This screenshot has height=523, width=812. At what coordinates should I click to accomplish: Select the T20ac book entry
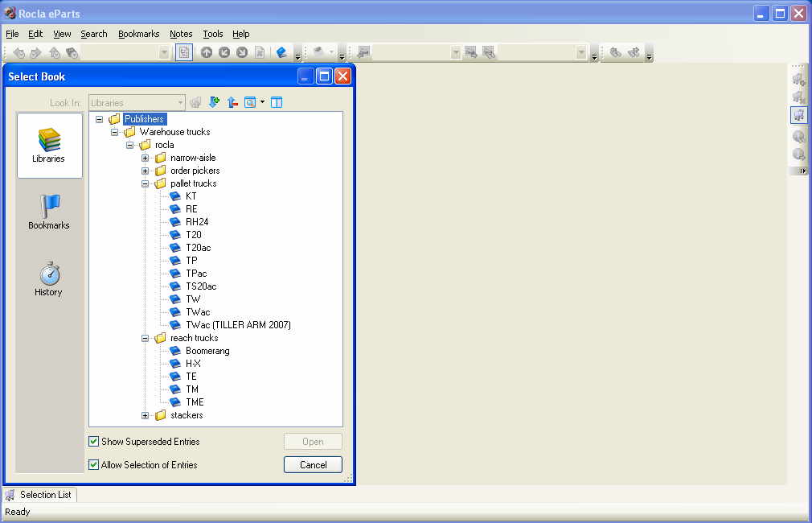pyautogui.click(x=199, y=248)
